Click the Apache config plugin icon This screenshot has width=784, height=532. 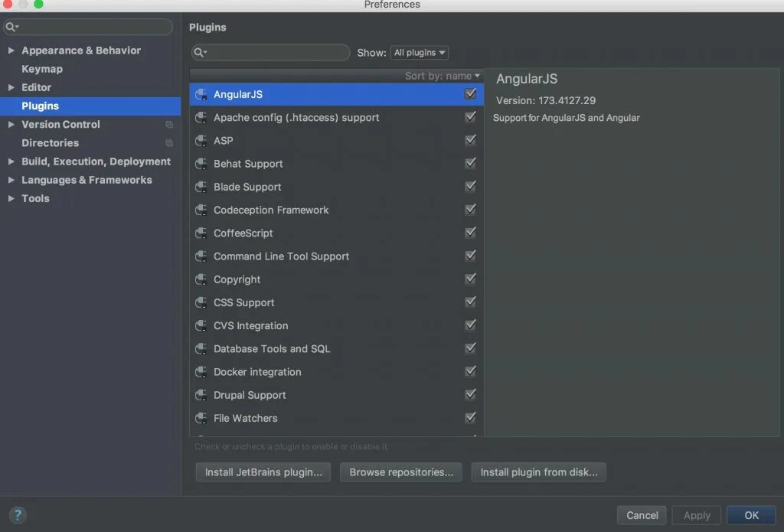(x=201, y=118)
